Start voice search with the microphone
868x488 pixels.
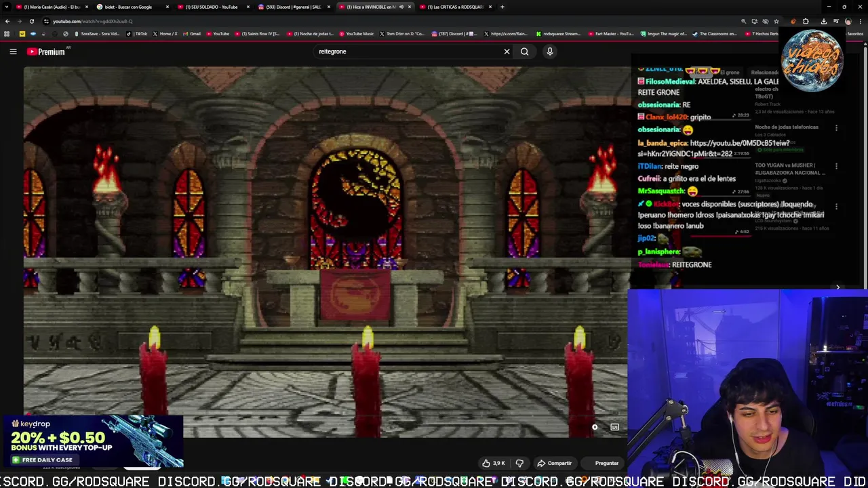(550, 52)
